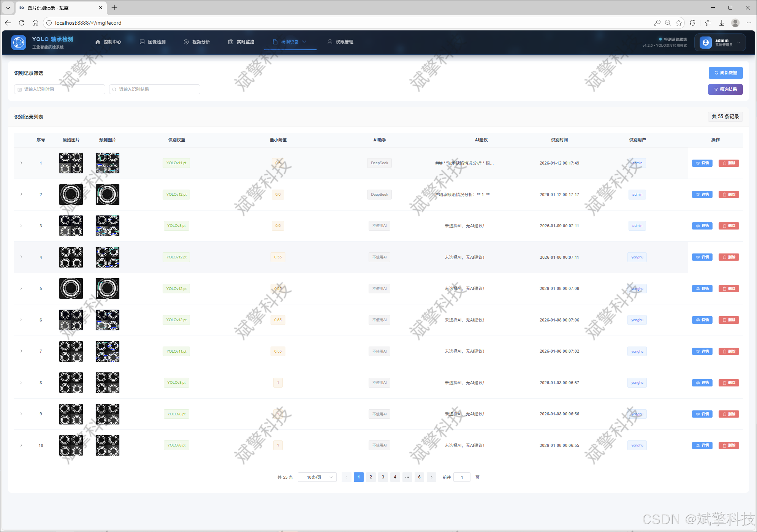Go to the 图像检测 page
The image size is (757, 532).
click(x=153, y=42)
